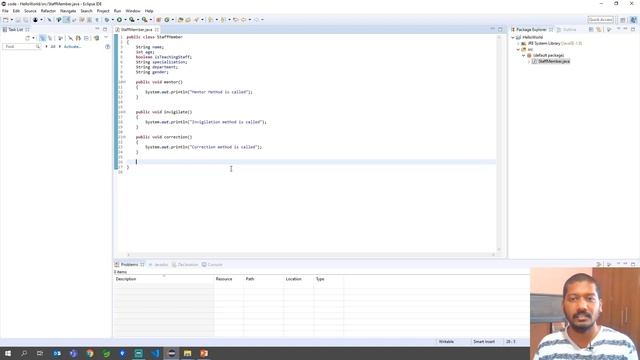Image resolution: width=640 pixels, height=360 pixels.
Task: Click Collapse All icon in Package Explorer
Action: tap(591, 29)
